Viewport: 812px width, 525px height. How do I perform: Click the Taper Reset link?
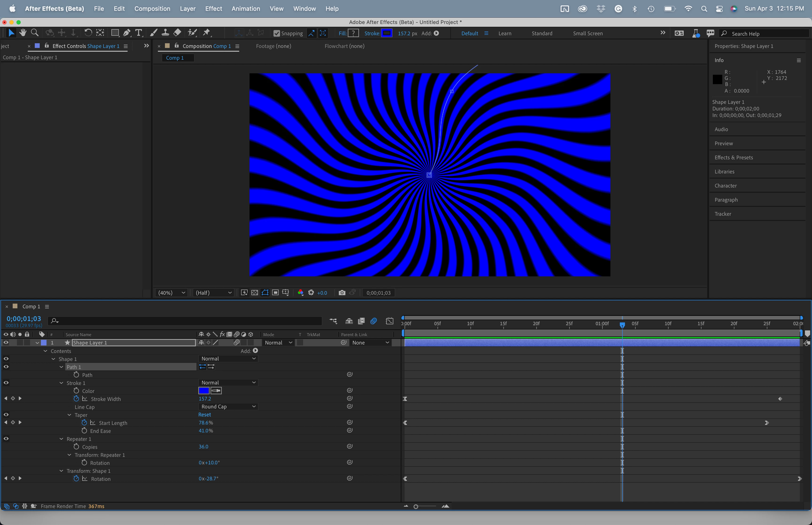pos(204,415)
